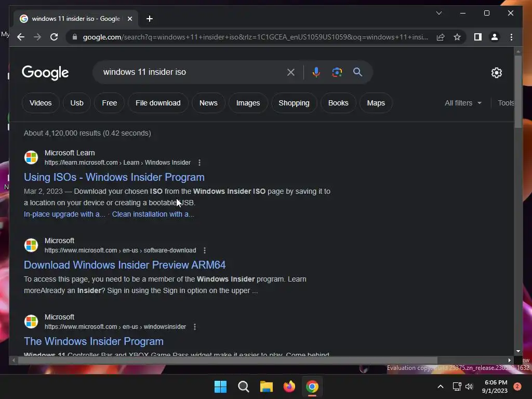532x399 pixels.
Task: Click the learn.microsoft.com breadcrumb URL
Action: [x=117, y=163]
